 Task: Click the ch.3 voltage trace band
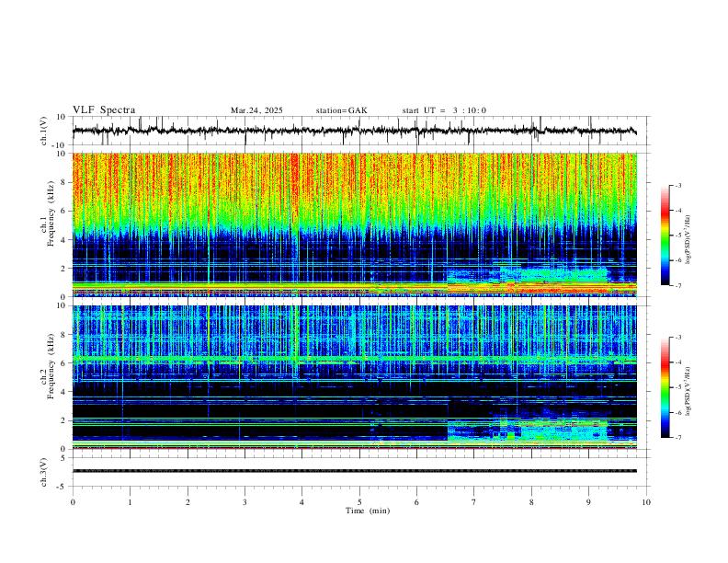click(355, 471)
